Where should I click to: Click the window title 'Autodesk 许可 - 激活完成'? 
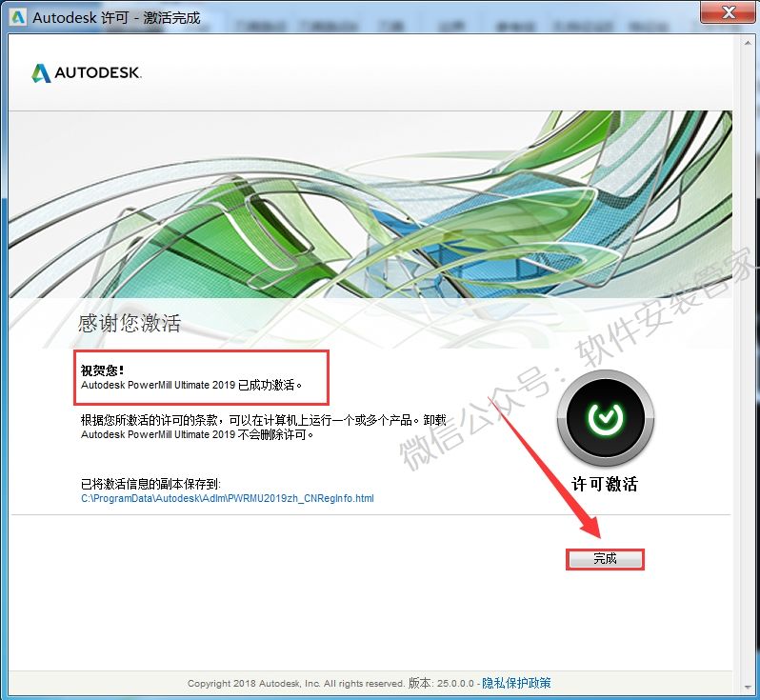116,17
